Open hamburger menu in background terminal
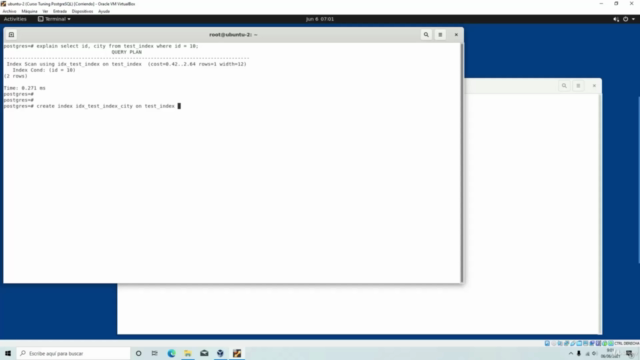This screenshot has height=360, width=640. coord(578,86)
